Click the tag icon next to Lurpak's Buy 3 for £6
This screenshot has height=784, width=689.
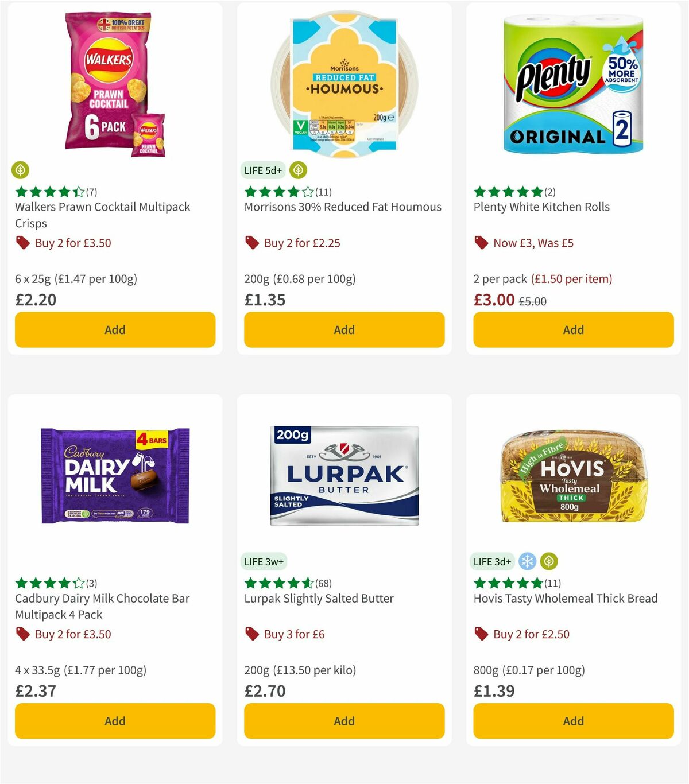pyautogui.click(x=251, y=634)
